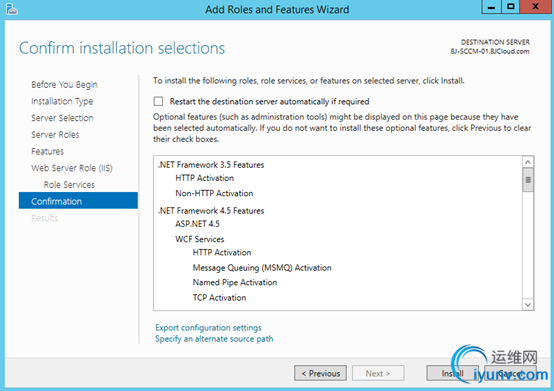Maximize the wizard window

(511, 7)
